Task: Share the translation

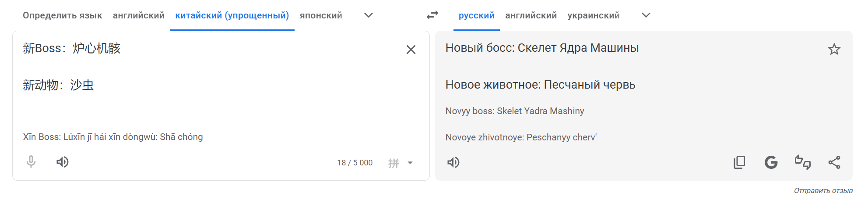Action: click(x=834, y=162)
